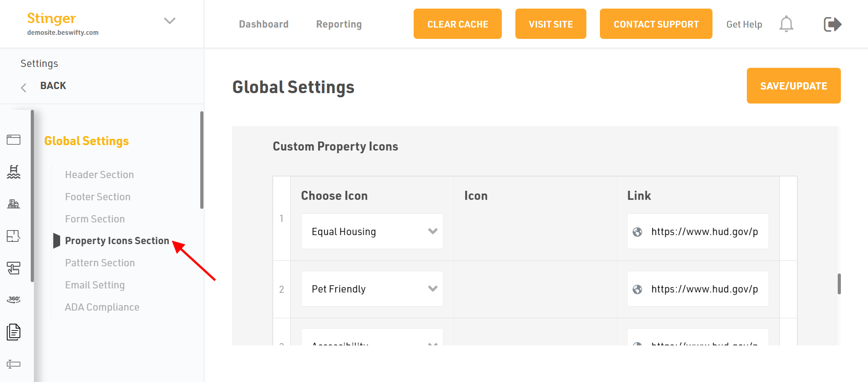
Task: Open the Pet Friendly icon dropdown
Action: (372, 289)
